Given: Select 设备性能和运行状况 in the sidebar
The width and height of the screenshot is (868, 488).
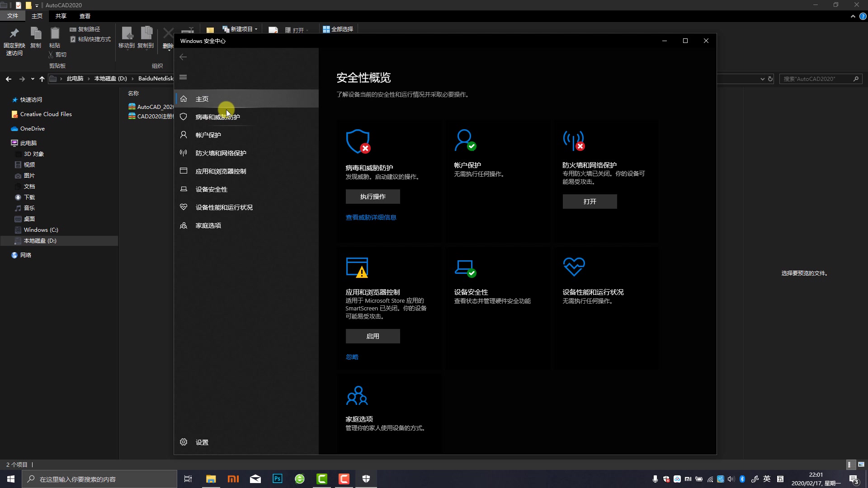Looking at the screenshot, I should (x=246, y=207).
